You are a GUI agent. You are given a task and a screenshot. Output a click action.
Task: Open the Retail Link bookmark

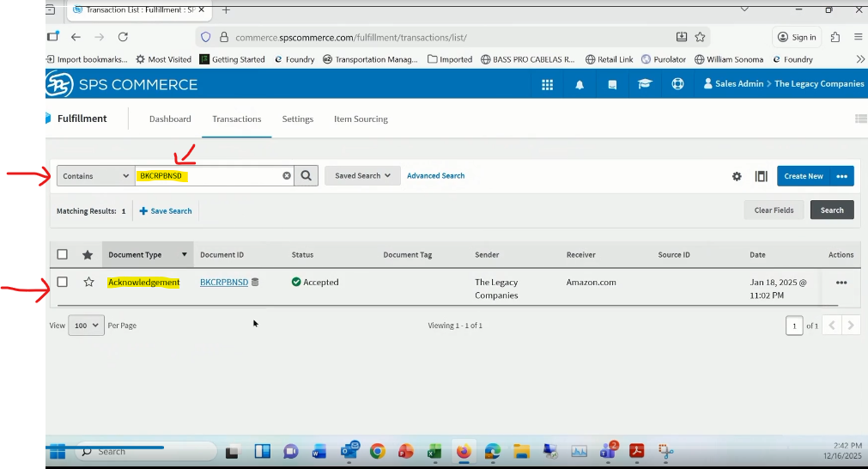pos(609,59)
